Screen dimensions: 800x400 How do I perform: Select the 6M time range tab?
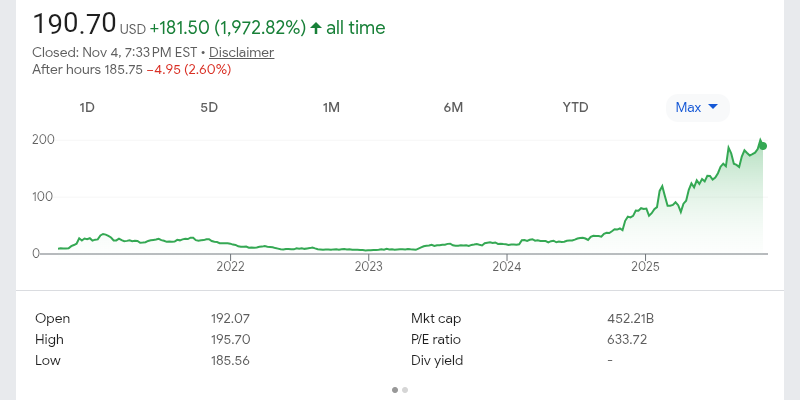pyautogui.click(x=453, y=108)
